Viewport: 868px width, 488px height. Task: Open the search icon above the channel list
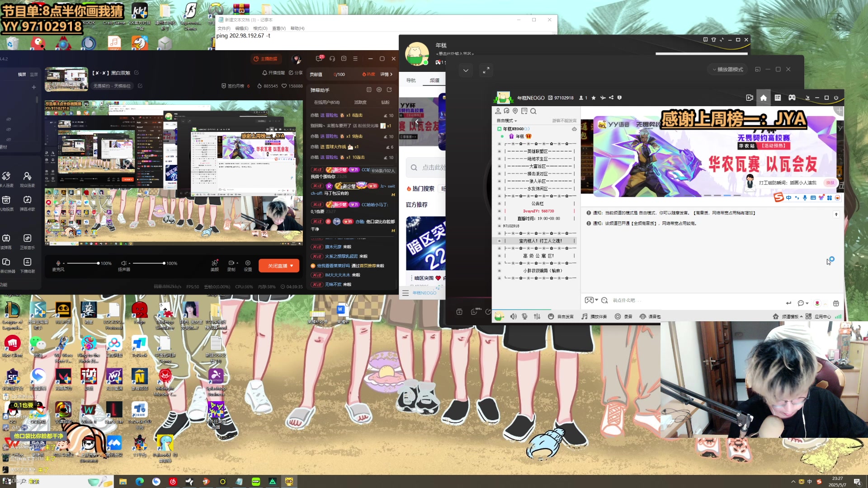(533, 111)
